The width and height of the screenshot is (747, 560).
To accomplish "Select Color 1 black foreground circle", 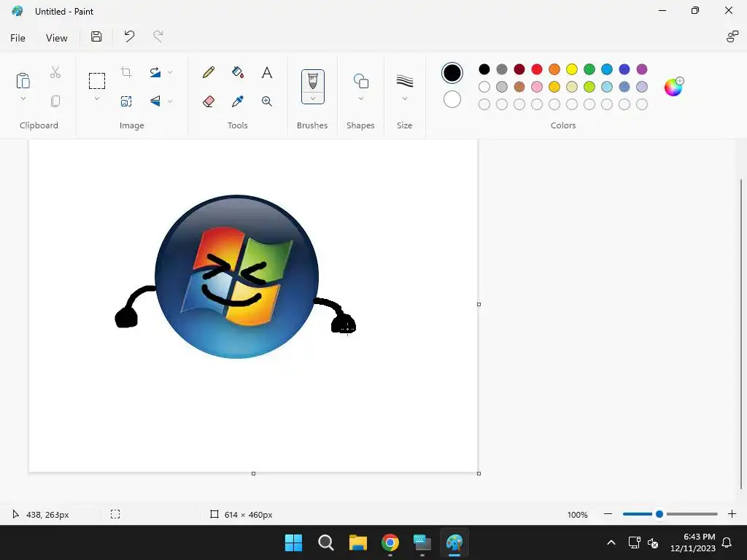I will 452,73.
